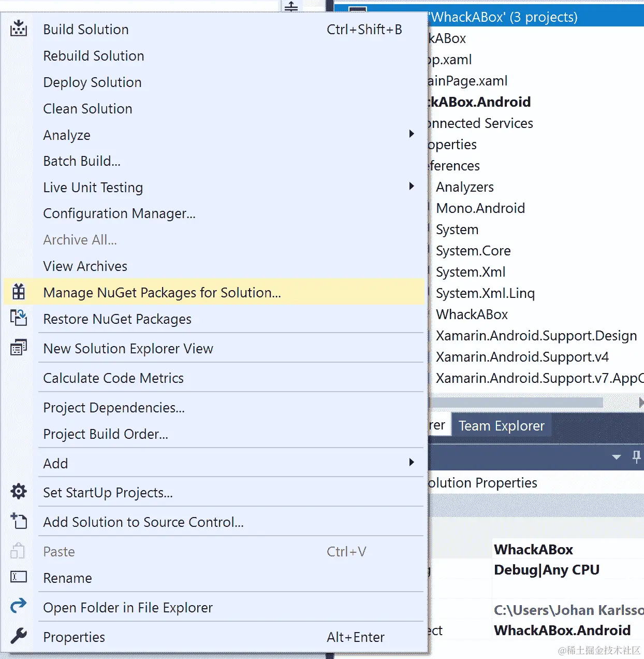Click the C:\Users\Johan path value
This screenshot has width=644, height=659.
[568, 610]
